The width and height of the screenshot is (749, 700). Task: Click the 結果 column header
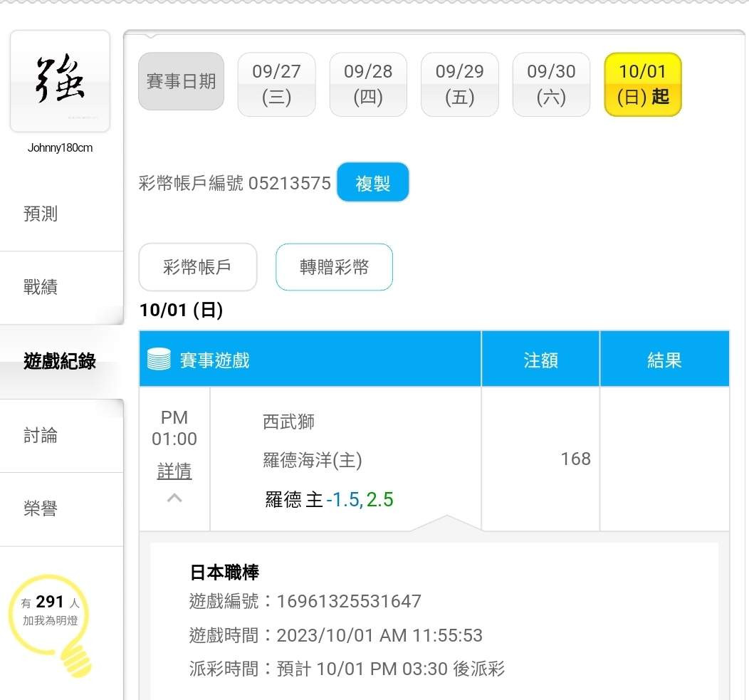click(x=664, y=360)
